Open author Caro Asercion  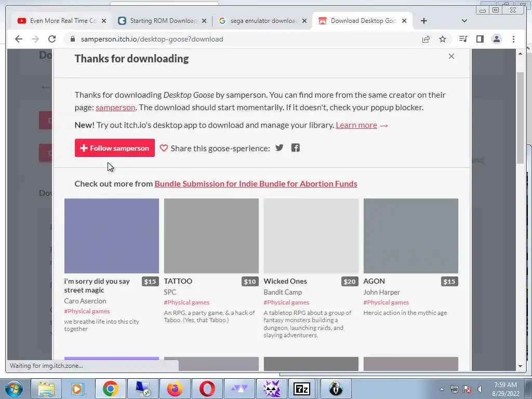click(85, 301)
